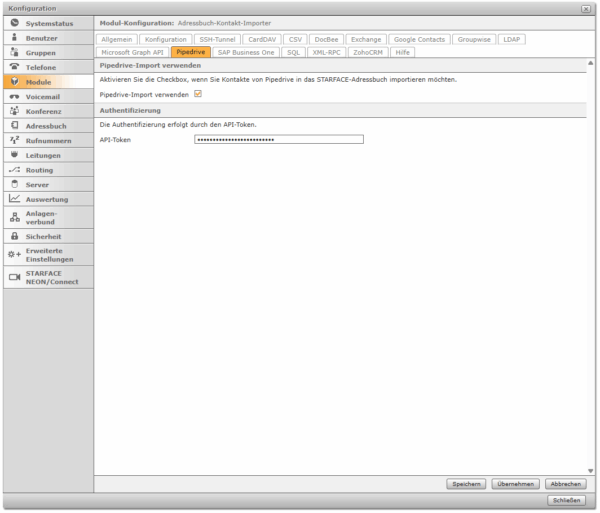Click the Authentifizierung section heading

(x=130, y=110)
